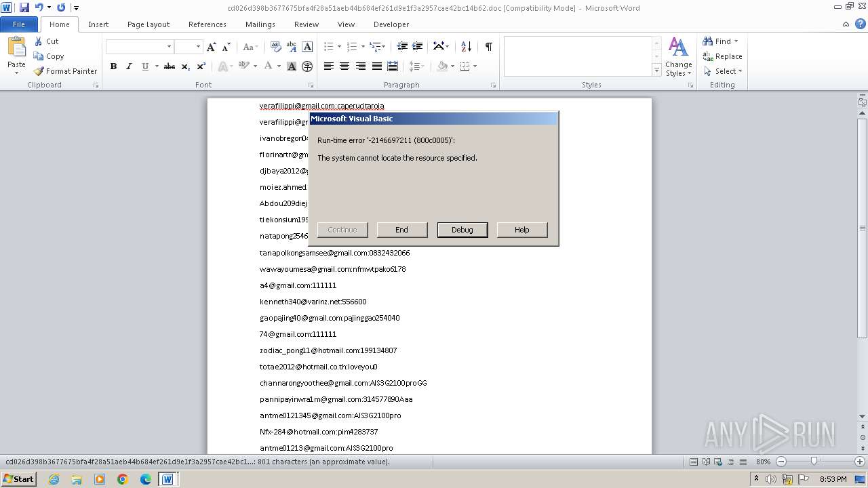The height and width of the screenshot is (488, 868).
Task: Click Help in the Visual Basic error dialog
Action: (x=522, y=230)
